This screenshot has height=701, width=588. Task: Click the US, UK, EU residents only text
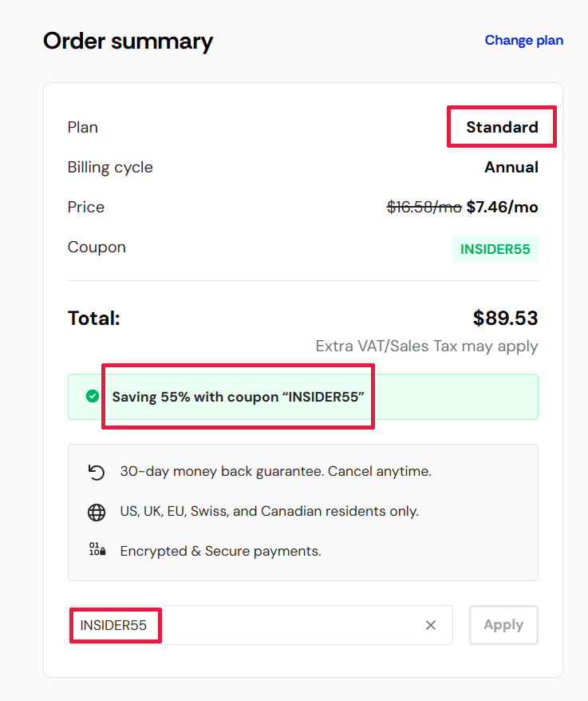[x=269, y=511]
